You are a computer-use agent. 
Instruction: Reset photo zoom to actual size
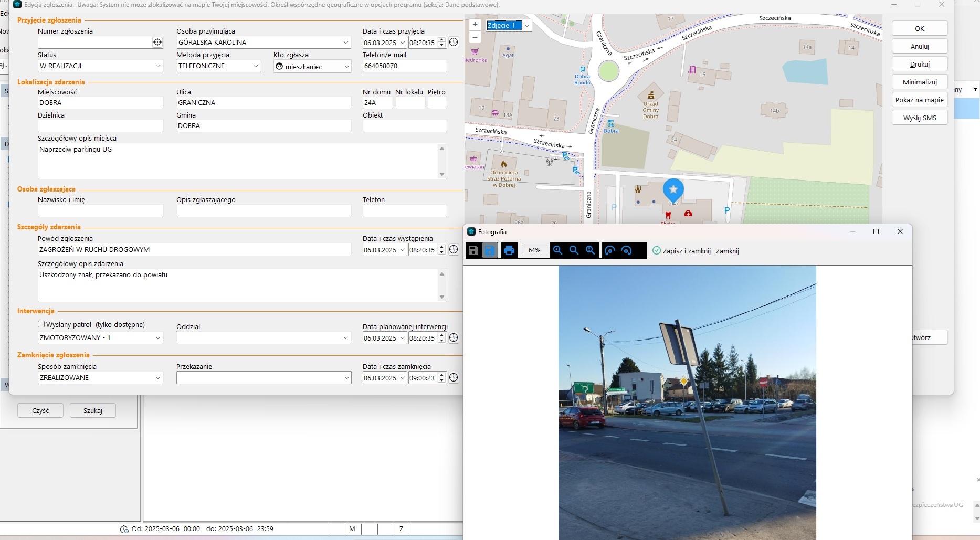[591, 251]
